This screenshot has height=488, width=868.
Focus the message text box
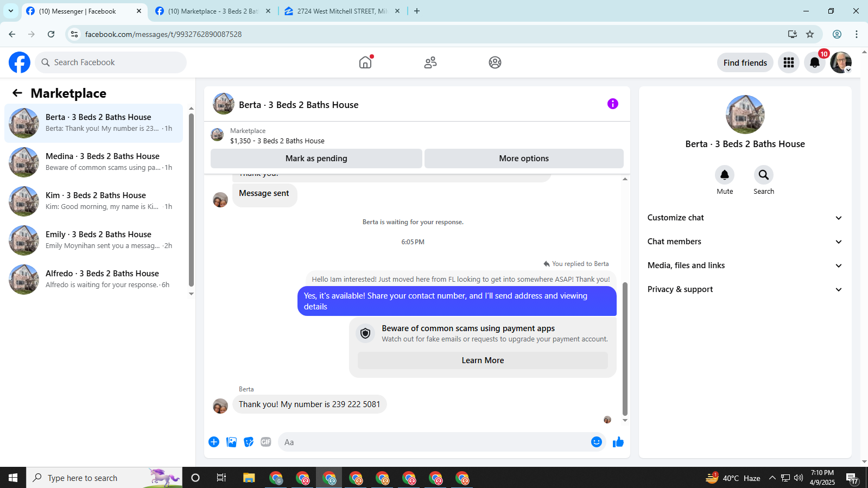tap(435, 442)
